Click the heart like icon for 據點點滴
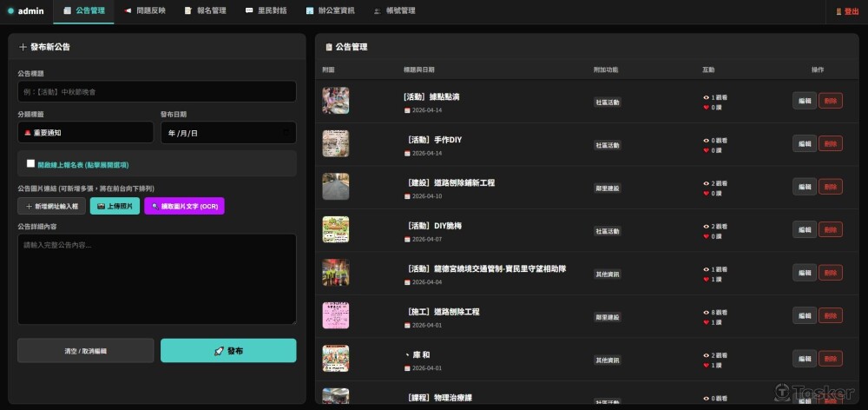868x410 pixels. [706, 108]
